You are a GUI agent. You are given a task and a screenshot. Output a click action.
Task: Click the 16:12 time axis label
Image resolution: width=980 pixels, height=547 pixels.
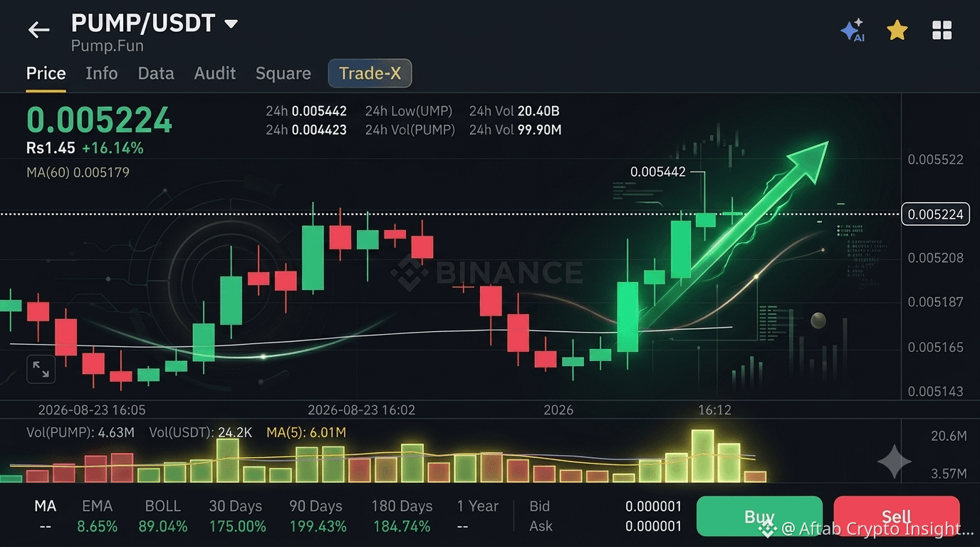tap(714, 410)
